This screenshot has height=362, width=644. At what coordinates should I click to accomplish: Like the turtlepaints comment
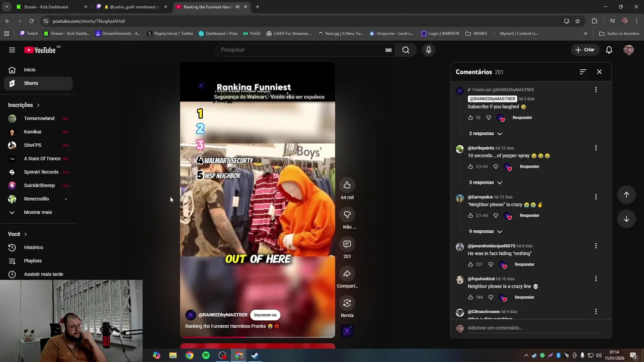(470, 166)
